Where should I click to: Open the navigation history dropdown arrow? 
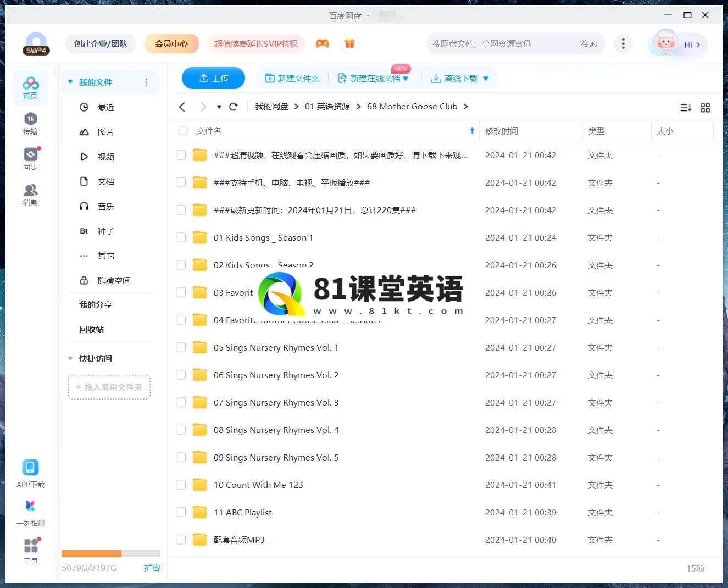(x=219, y=107)
